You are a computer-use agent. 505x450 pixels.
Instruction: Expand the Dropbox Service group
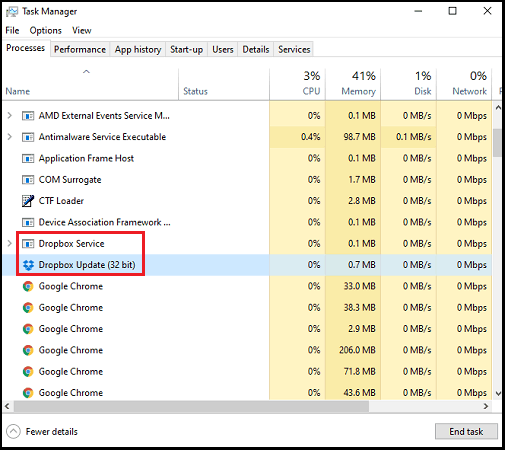(x=10, y=244)
